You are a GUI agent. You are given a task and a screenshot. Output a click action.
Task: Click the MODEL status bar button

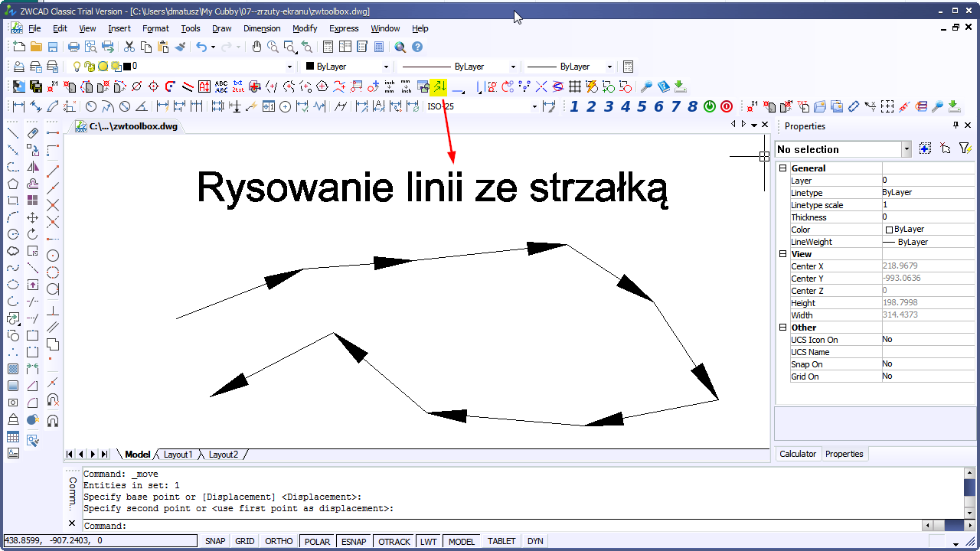coord(462,541)
